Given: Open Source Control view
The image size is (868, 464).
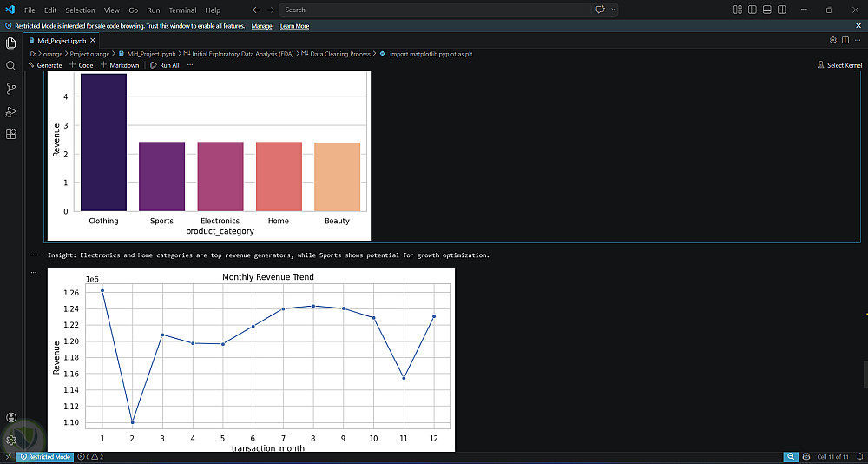Looking at the screenshot, I should pyautogui.click(x=10, y=89).
